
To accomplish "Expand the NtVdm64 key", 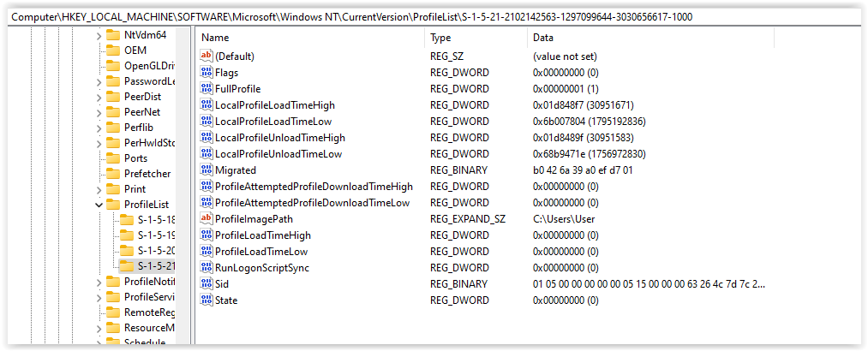I will [99, 35].
